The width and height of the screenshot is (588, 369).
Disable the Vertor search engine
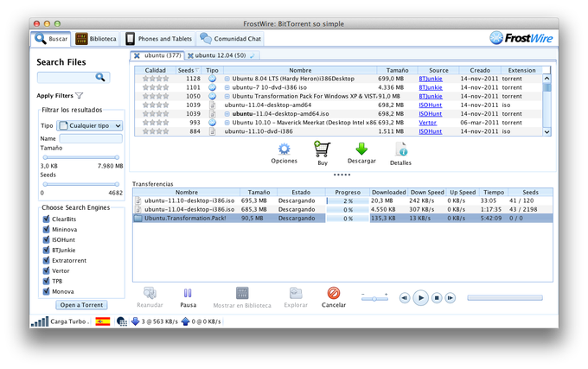(46, 270)
